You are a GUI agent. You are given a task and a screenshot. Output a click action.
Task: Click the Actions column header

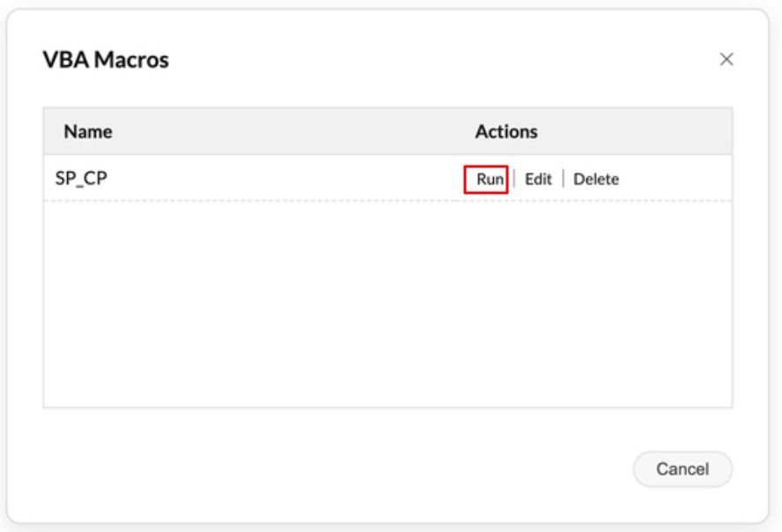pyautogui.click(x=506, y=132)
